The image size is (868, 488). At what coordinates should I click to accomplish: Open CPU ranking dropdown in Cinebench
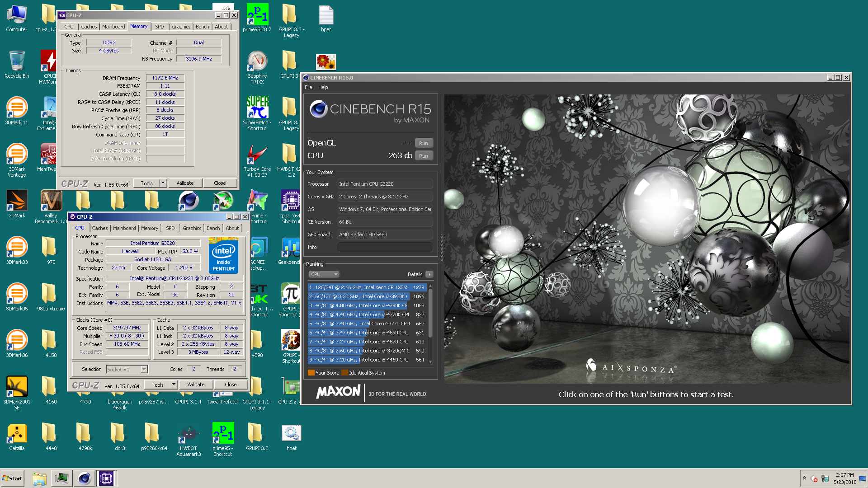324,274
